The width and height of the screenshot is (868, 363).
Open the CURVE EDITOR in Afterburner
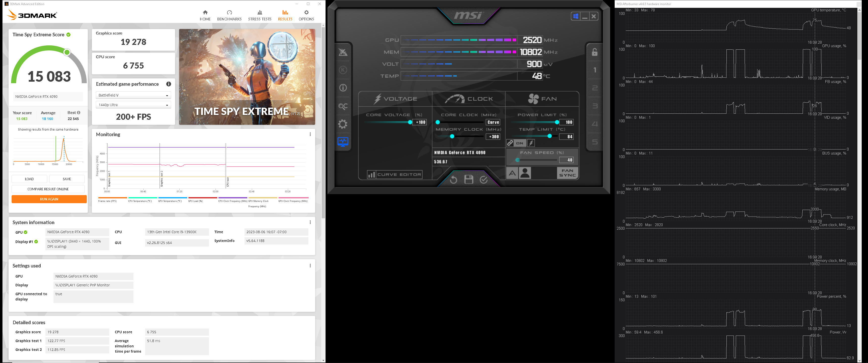tap(395, 174)
